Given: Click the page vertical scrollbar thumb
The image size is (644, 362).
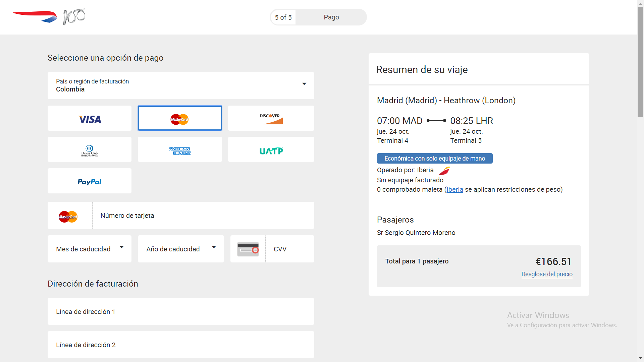Looking at the screenshot, I should click(640, 62).
